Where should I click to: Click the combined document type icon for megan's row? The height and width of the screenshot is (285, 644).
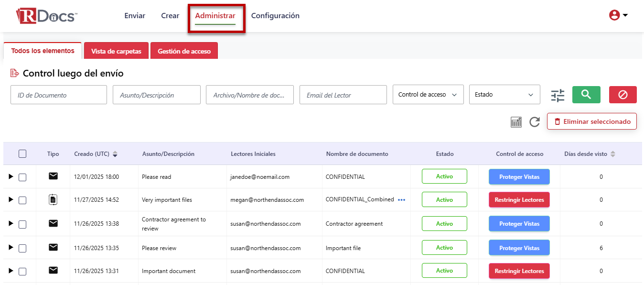pos(53,200)
